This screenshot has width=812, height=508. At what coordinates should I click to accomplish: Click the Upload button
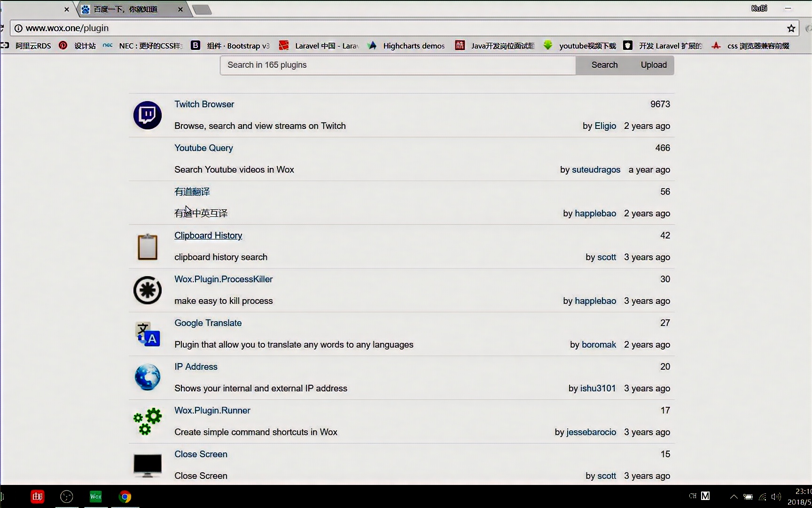pos(654,65)
